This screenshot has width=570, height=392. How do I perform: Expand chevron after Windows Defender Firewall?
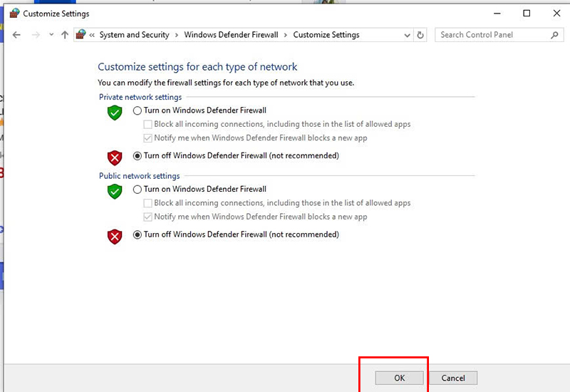[286, 35]
